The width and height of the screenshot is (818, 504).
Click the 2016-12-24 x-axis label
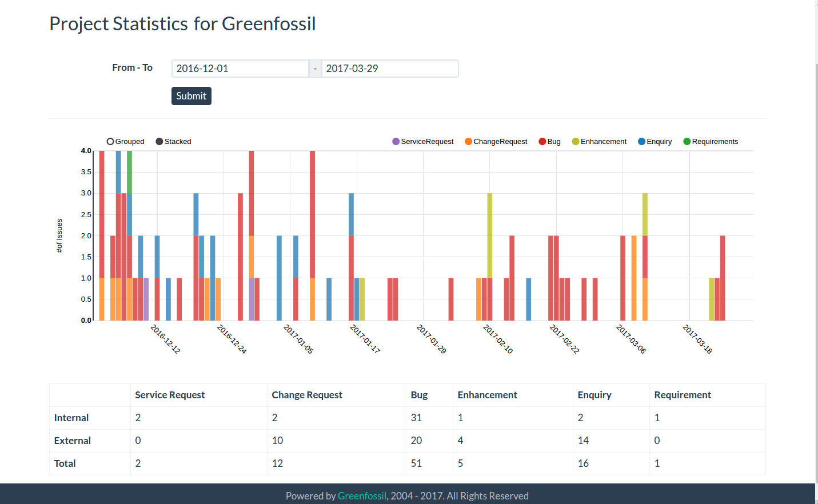232,339
